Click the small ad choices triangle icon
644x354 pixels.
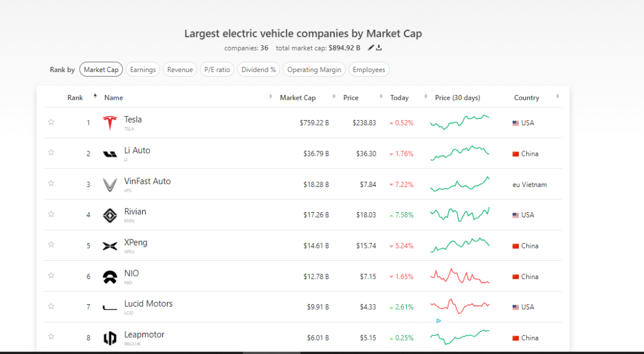click(439, 321)
